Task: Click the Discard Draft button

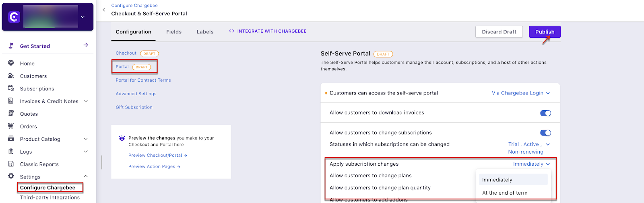Action: (499, 32)
